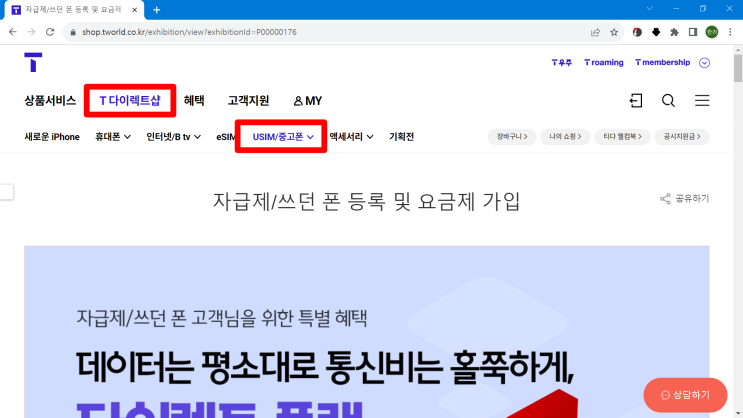Open 티다 웰컴북 shortcut pill

pos(622,136)
